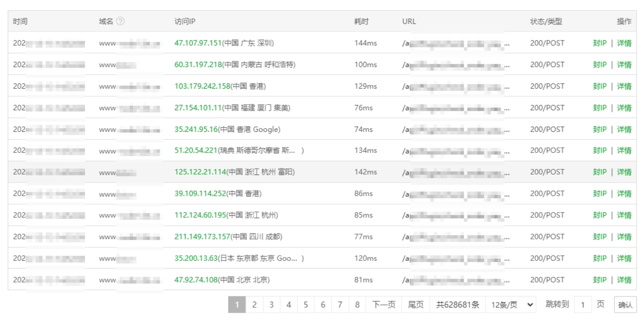Jump to page 5 of results

coord(305,304)
